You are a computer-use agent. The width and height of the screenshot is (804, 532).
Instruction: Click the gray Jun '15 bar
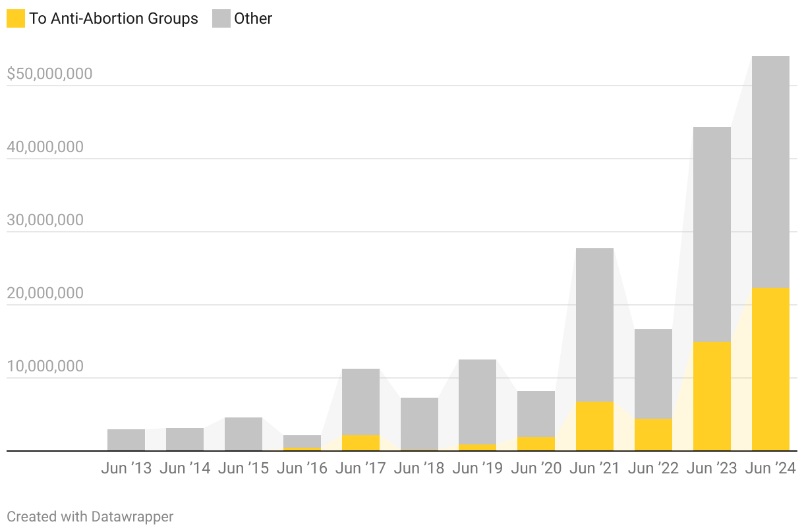pyautogui.click(x=243, y=434)
